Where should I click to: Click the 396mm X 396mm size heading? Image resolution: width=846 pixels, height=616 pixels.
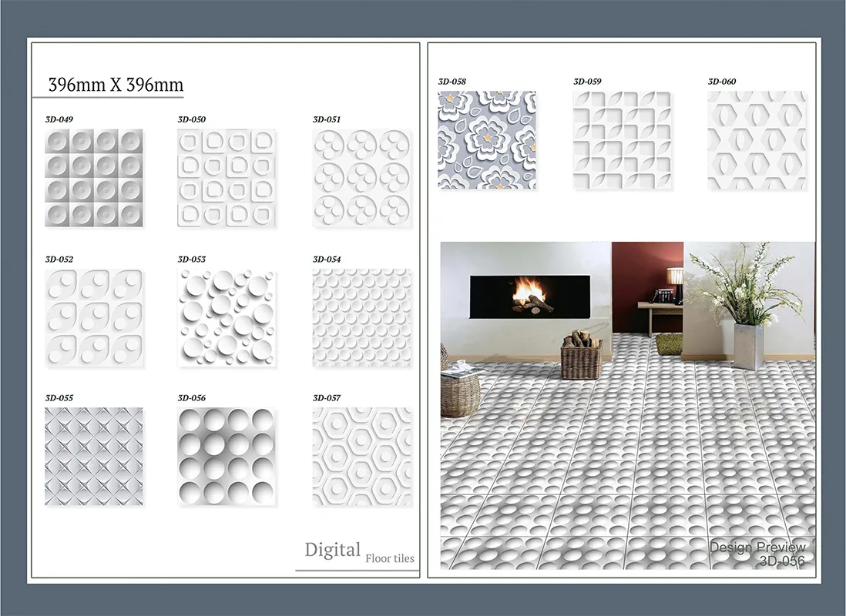tap(116, 85)
